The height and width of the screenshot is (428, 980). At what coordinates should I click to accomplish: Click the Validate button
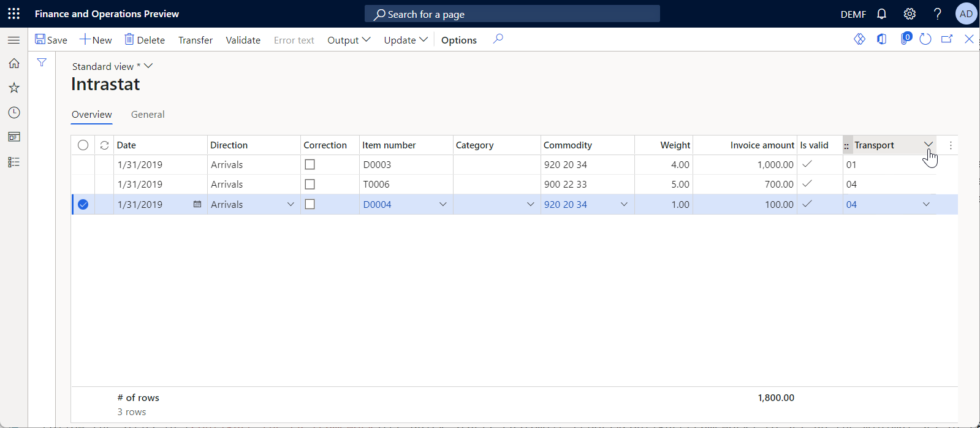(243, 40)
